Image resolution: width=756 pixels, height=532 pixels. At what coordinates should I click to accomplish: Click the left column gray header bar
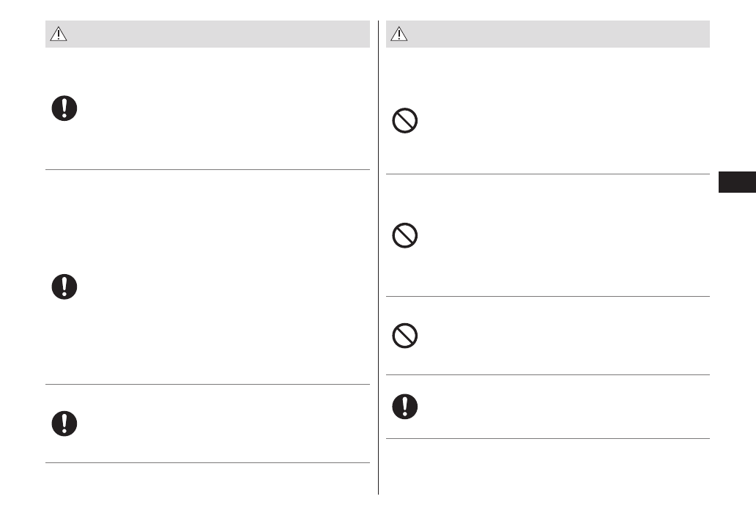207,34
